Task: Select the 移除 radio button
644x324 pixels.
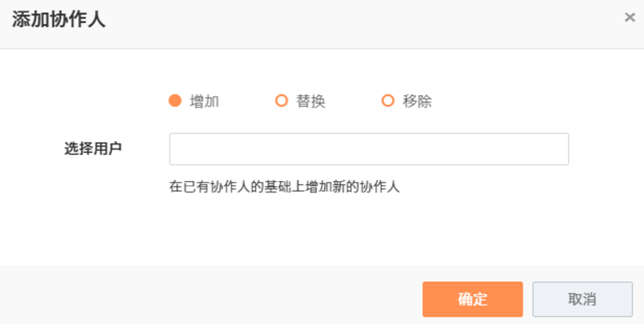Action: pyautogui.click(x=388, y=101)
